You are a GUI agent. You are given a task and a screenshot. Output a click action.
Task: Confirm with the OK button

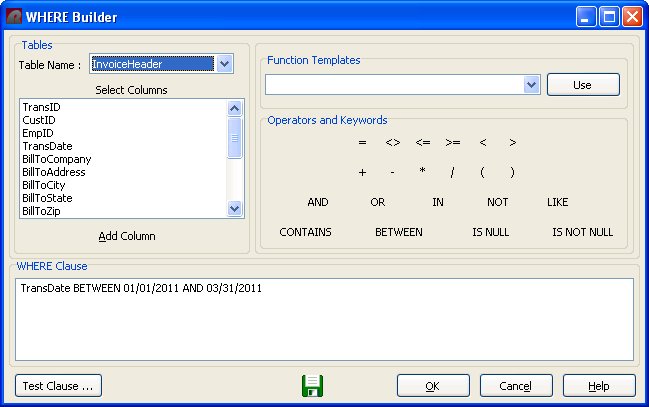[x=433, y=386]
